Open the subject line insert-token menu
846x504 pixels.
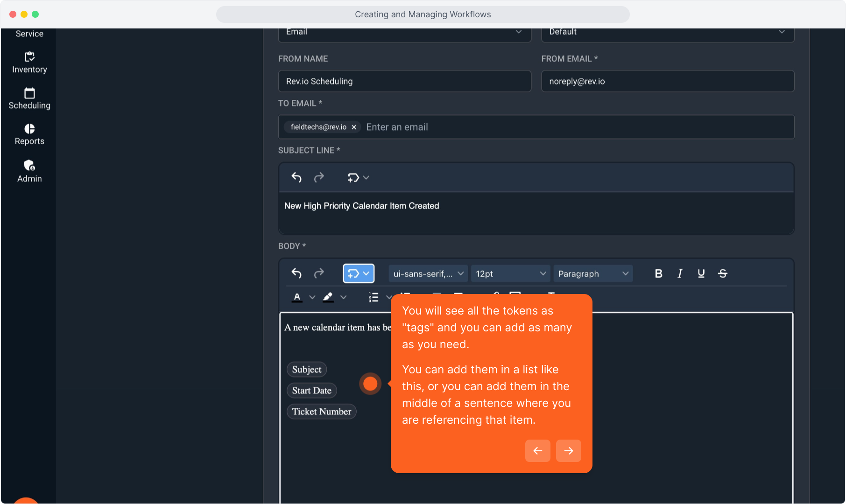358,177
